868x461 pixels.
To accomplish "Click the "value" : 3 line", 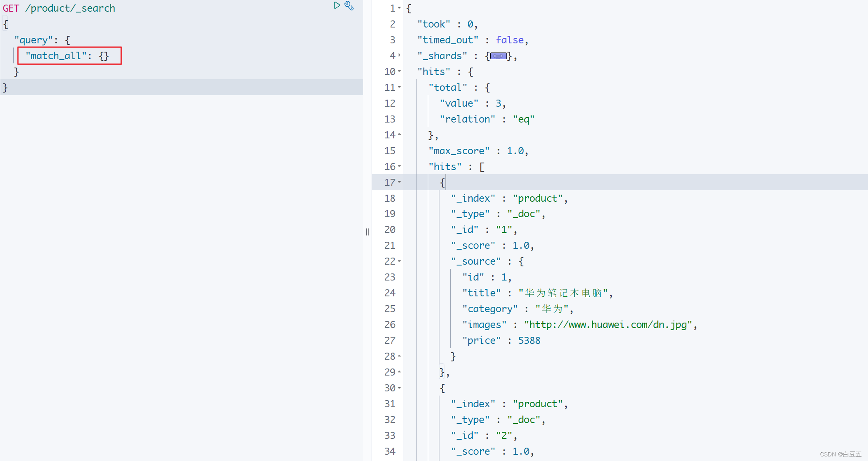I will 473,103.
